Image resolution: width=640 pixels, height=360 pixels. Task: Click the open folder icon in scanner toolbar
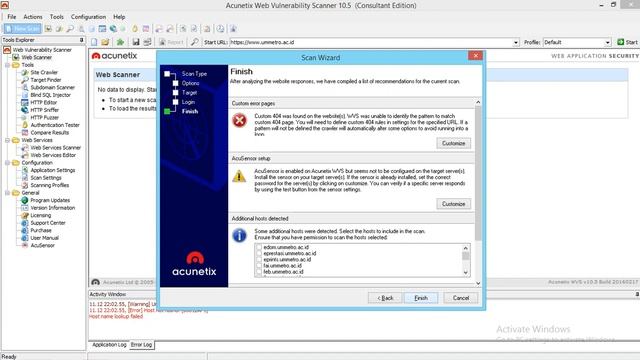point(105,42)
